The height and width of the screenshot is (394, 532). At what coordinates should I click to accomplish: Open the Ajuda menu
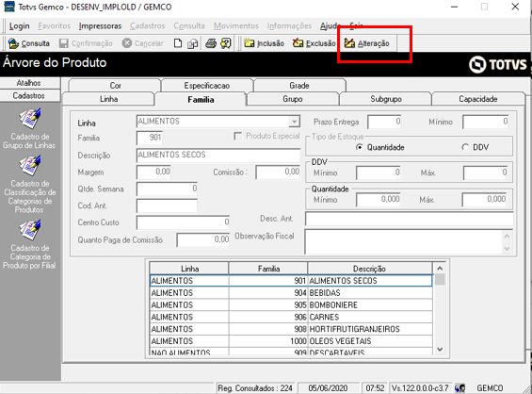click(330, 26)
